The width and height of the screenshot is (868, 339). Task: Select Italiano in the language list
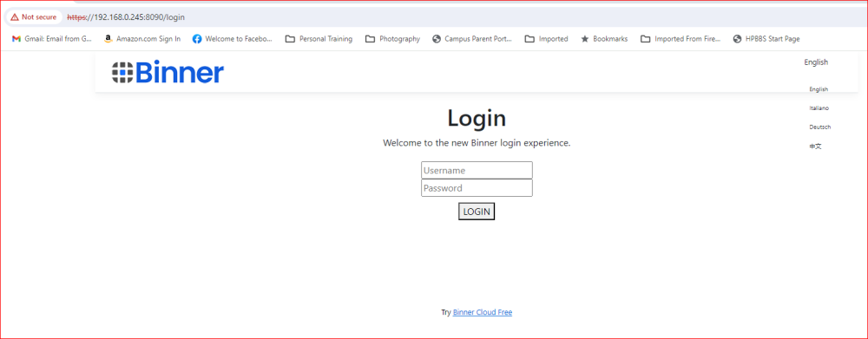[819, 108]
